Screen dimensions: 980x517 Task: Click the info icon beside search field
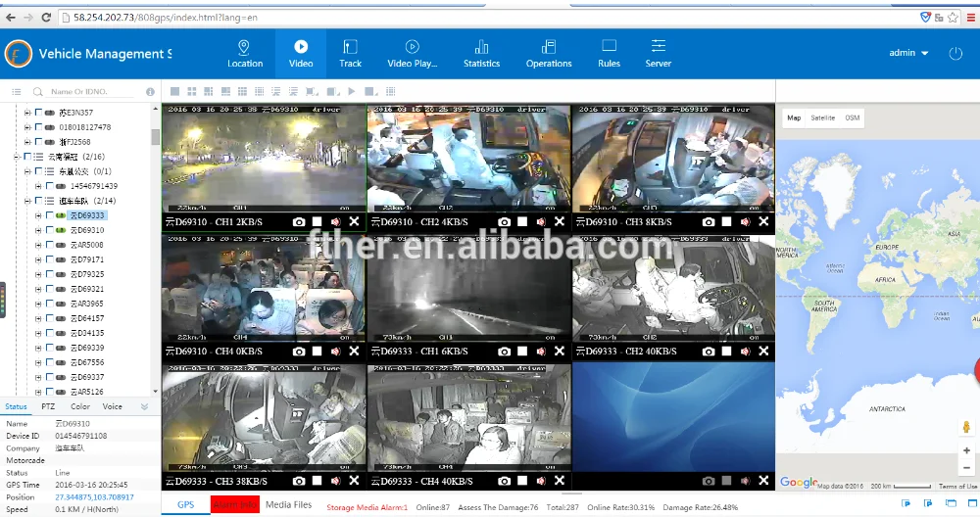[150, 92]
